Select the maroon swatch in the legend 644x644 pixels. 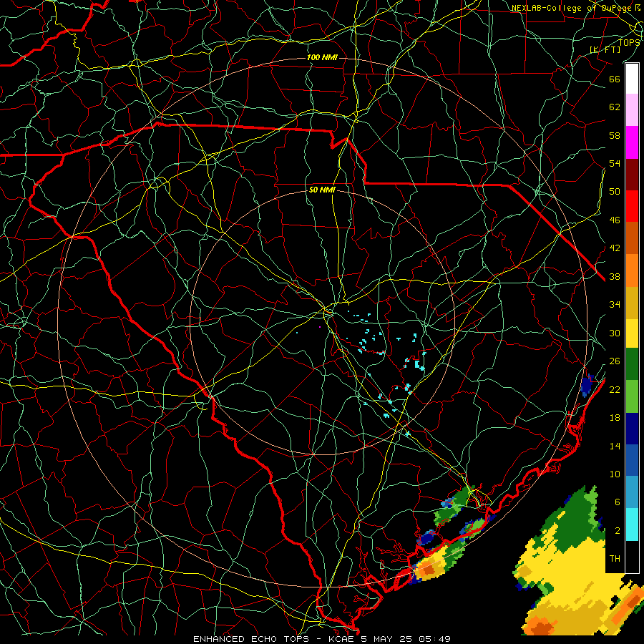(x=632, y=175)
